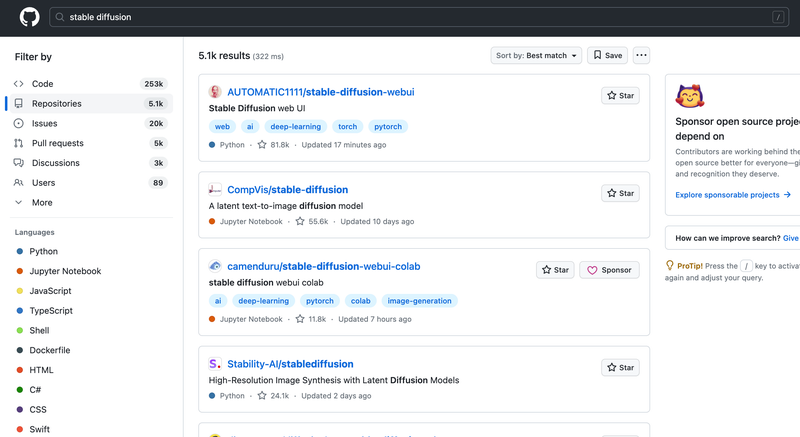Click the AUTOMATIC1111 avatar
Viewport: 800px width, 437px height.
(215, 92)
